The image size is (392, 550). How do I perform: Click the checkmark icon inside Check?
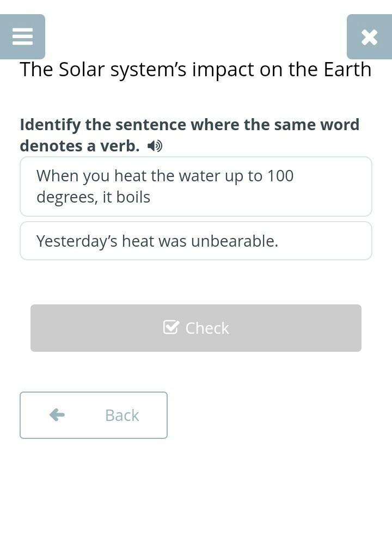pyautogui.click(x=171, y=327)
